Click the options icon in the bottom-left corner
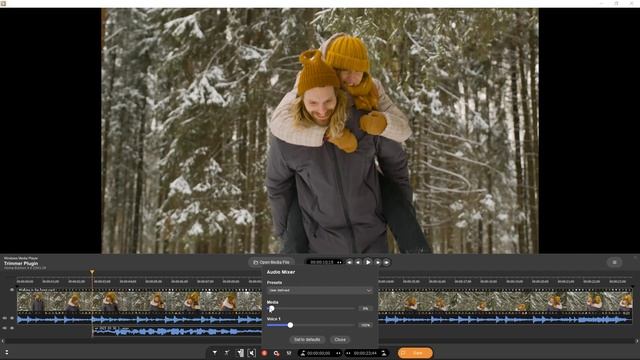Image resolution: width=640 pixels, height=360 pixels. [6, 352]
